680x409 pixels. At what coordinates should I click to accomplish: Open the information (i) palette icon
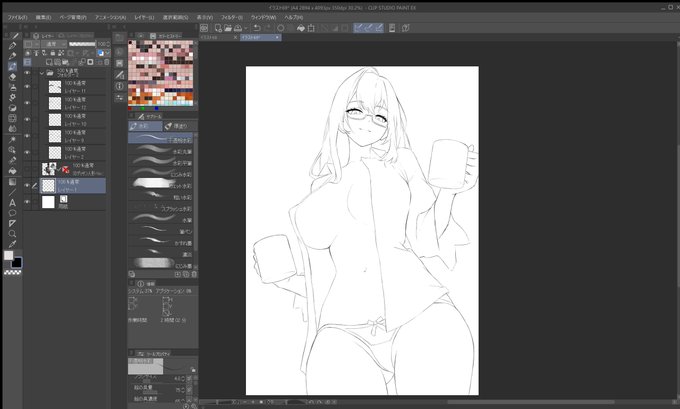(119, 86)
